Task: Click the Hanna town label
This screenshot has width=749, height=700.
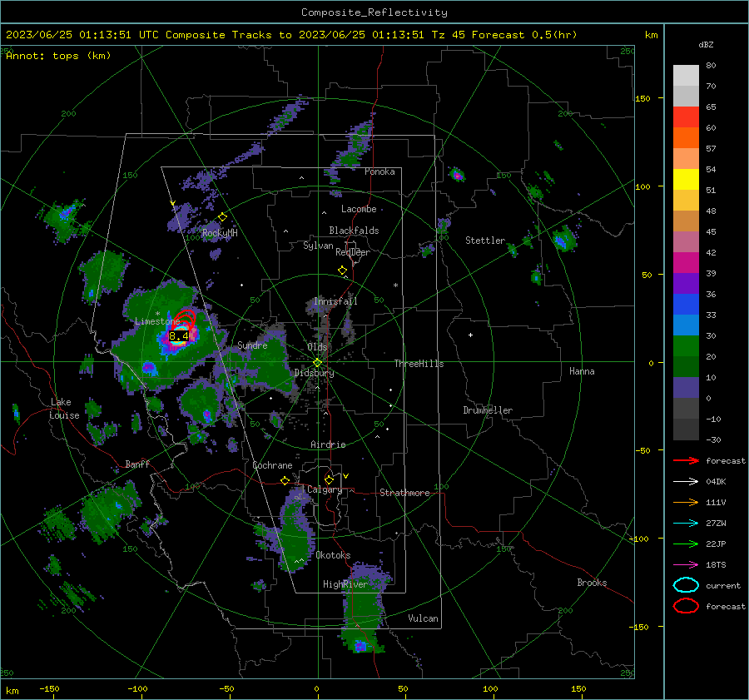Action: click(x=582, y=371)
